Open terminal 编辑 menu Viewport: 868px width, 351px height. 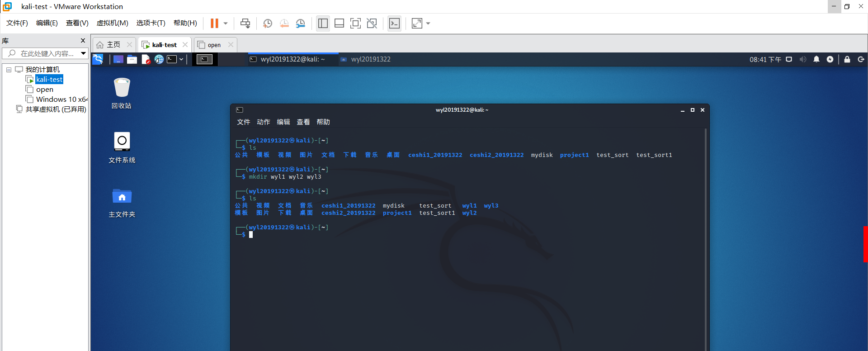coord(283,122)
